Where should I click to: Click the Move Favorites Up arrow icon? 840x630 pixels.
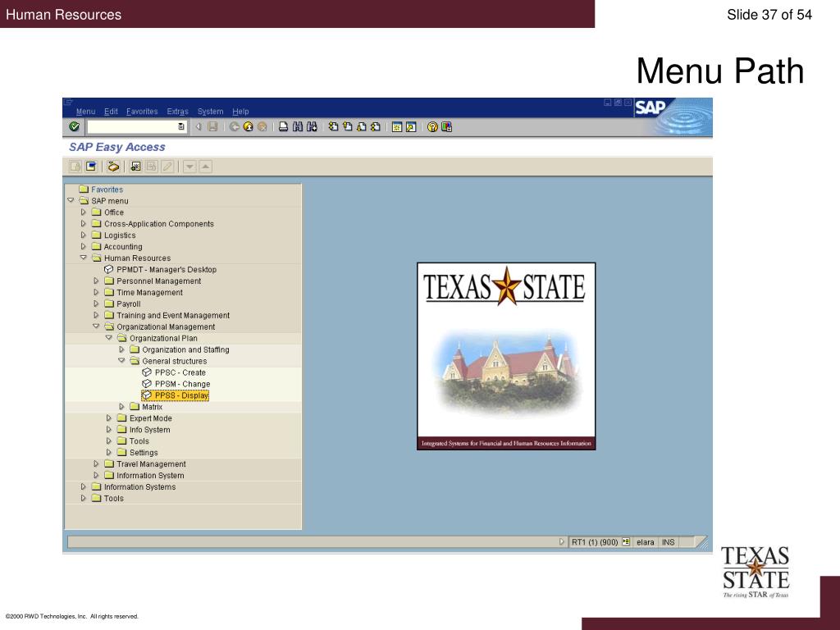(x=206, y=167)
